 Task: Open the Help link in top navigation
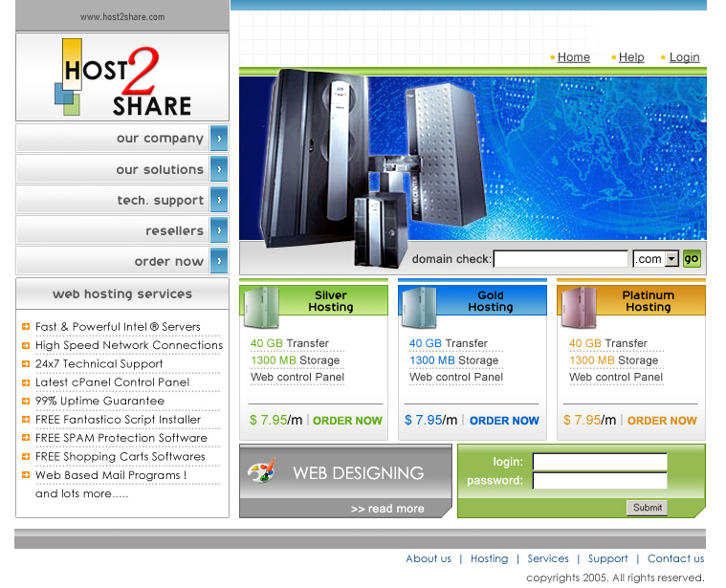[x=631, y=57]
